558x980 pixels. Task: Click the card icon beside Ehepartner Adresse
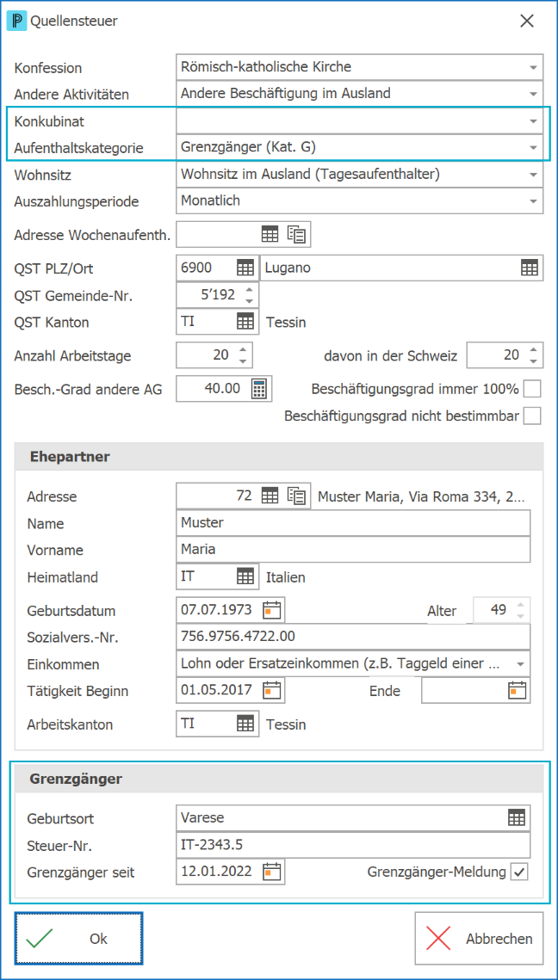[296, 496]
